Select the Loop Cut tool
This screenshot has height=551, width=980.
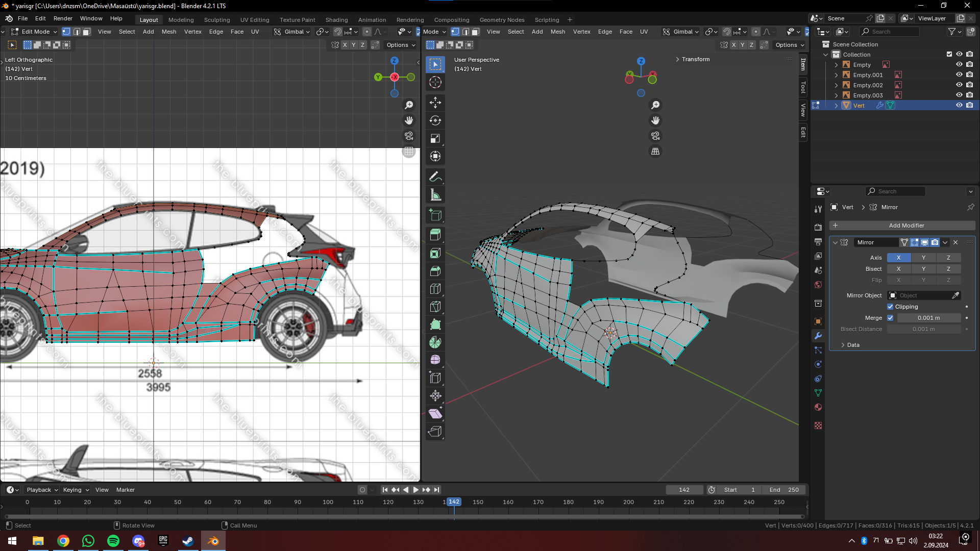(x=435, y=289)
